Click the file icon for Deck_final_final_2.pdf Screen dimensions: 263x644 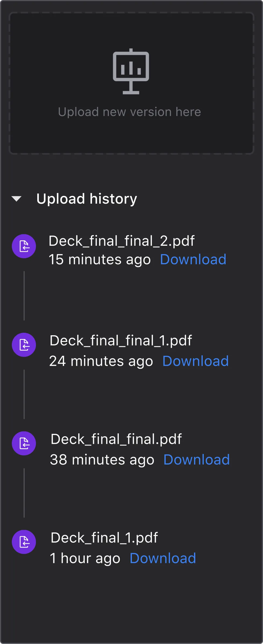pos(24,246)
